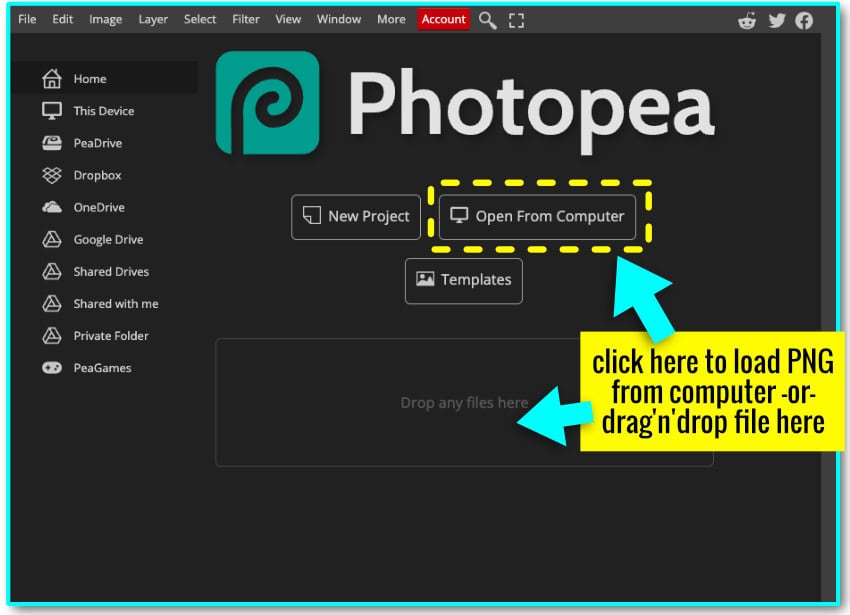
Task: Click the search magnifier icon
Action: [487, 21]
